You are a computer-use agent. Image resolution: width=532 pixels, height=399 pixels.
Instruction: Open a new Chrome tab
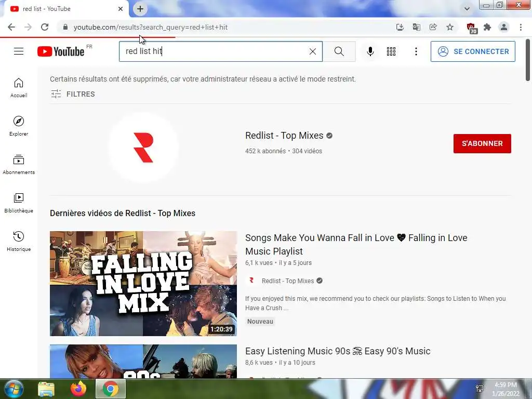point(140,9)
